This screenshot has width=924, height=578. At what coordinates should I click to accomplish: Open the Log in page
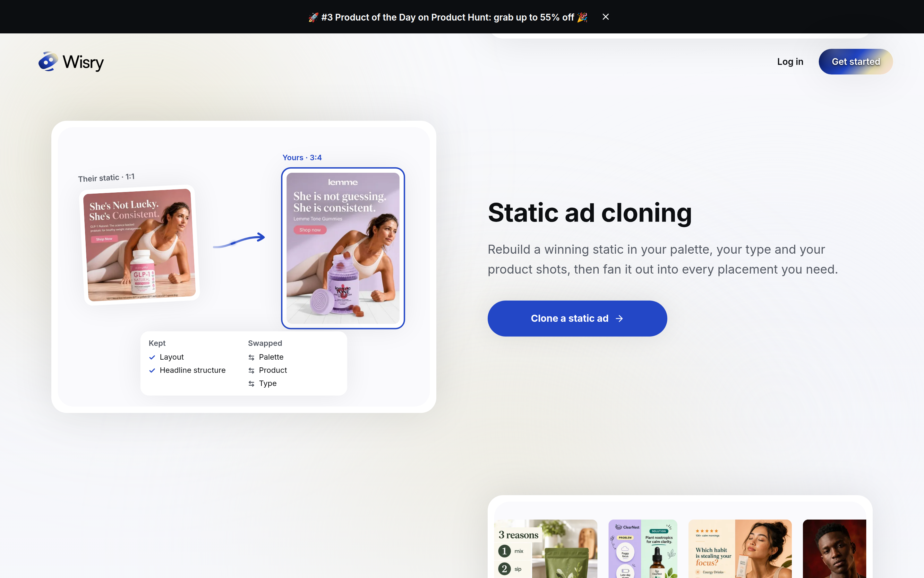(x=790, y=62)
